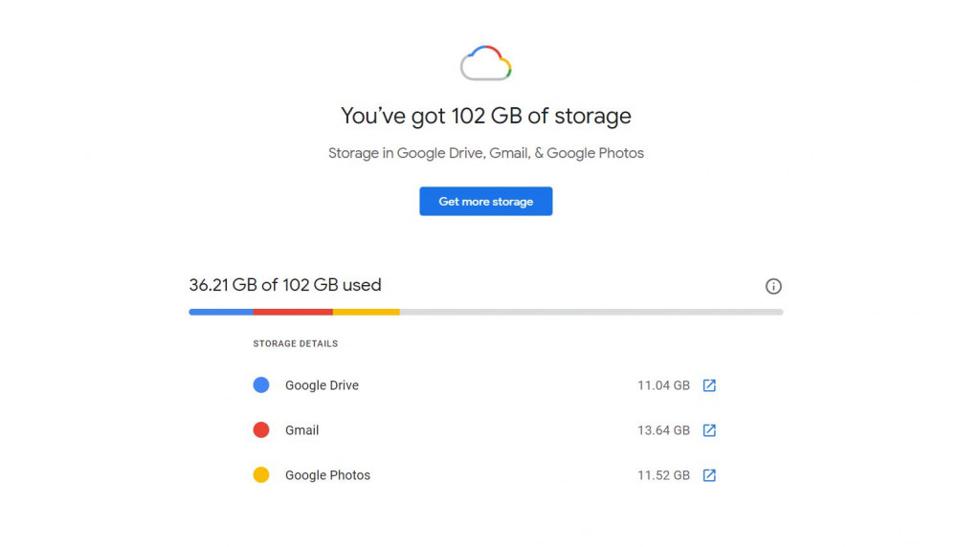980x547 pixels.
Task: Click the STORAGE DETAILS heading
Action: coord(295,343)
